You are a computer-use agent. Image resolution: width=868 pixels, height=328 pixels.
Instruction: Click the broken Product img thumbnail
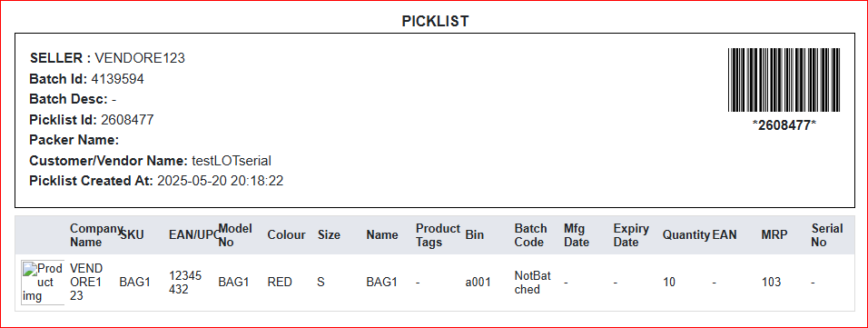(x=44, y=282)
